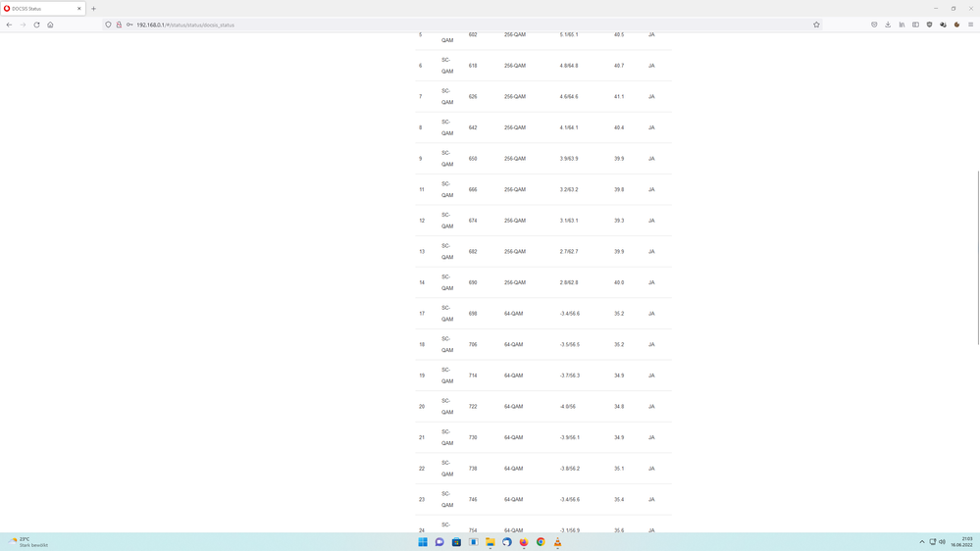
Task: Select the DOCSIS Status tab
Action: tap(42, 9)
